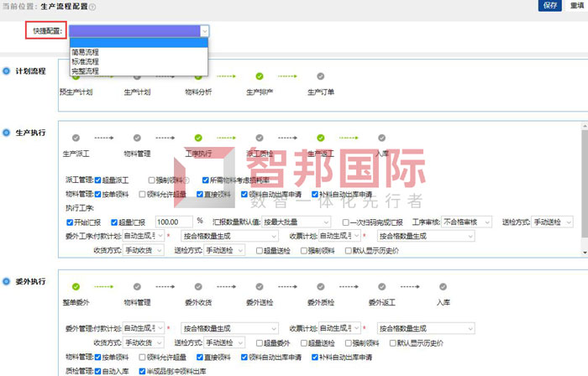Select 简易流程 from the dropdown list
588x376 pixels.
[86, 52]
